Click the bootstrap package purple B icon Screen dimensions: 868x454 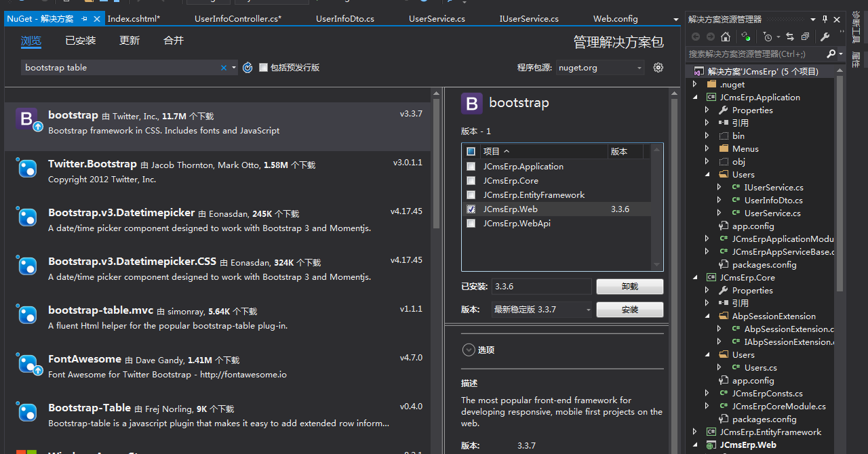pos(27,119)
